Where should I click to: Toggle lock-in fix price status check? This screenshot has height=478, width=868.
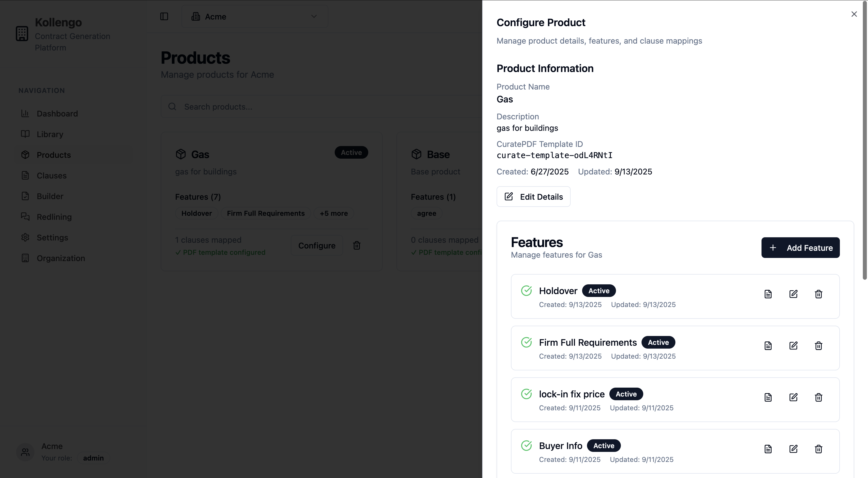click(x=526, y=394)
